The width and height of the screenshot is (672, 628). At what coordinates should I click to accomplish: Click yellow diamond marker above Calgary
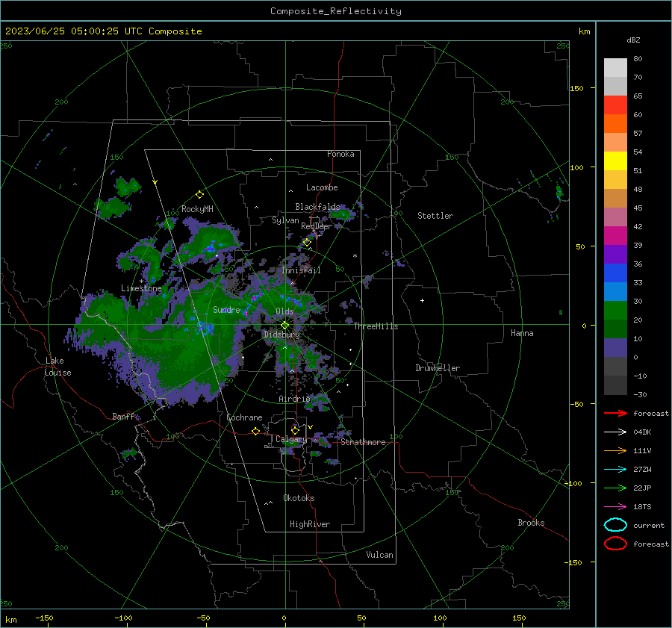tap(295, 430)
